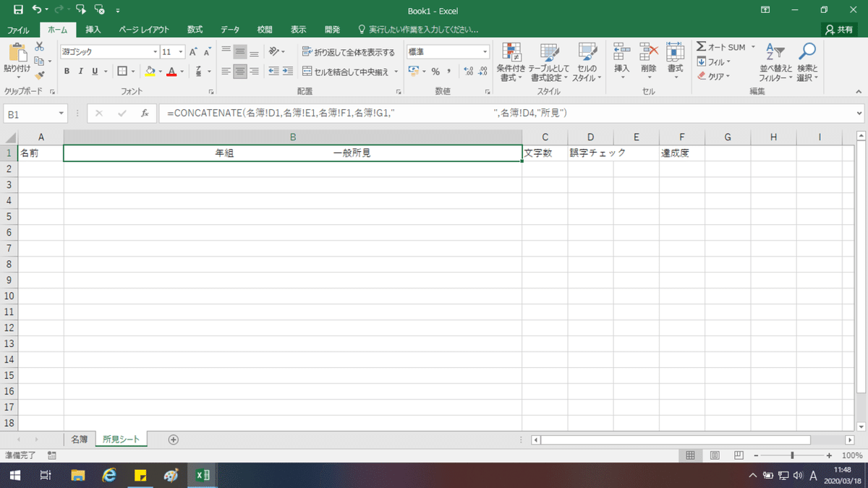Toggle wrap text for the cell
The width and height of the screenshot is (868, 488).
pos(349,52)
